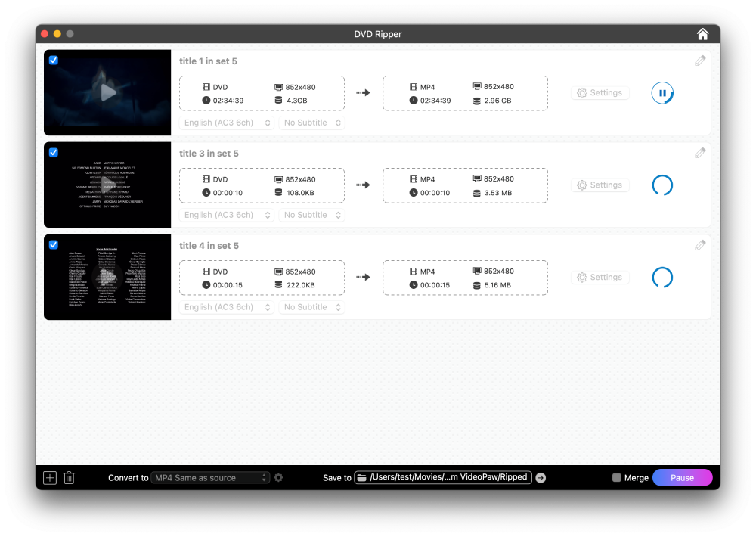Viewport: 756px width, 537px height.
Task: Open the Convert to format dropdown
Action: (211, 477)
